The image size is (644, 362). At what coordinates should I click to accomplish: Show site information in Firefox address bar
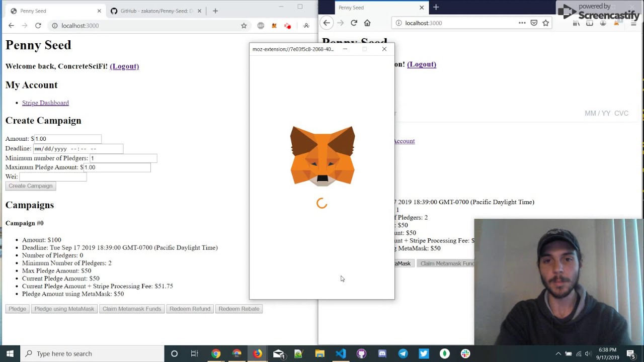point(399,23)
